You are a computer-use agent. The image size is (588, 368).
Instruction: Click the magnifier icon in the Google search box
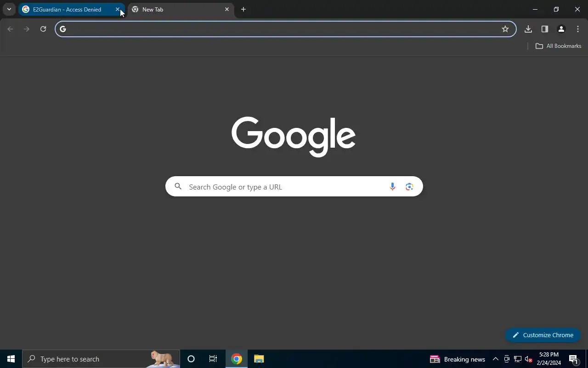click(178, 186)
